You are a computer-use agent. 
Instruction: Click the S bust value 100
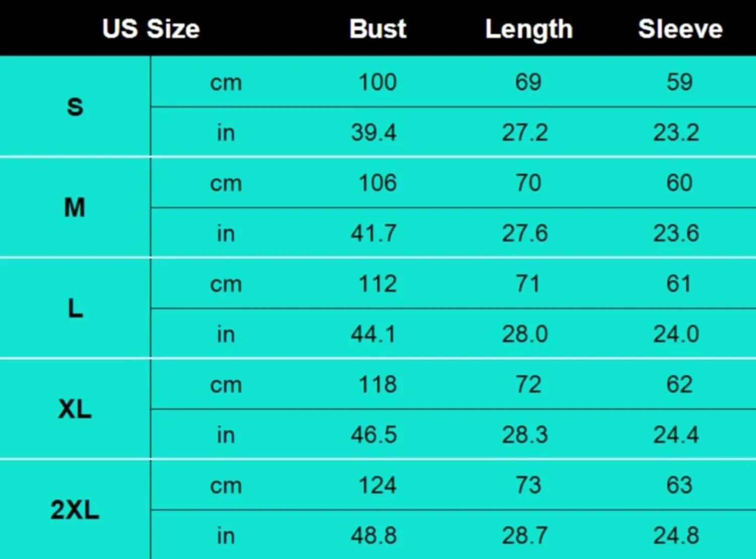(x=377, y=82)
